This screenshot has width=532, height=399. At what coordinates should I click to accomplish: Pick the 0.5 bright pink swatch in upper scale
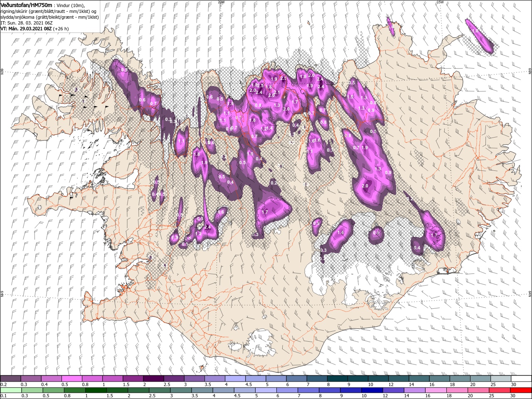click(x=71, y=379)
